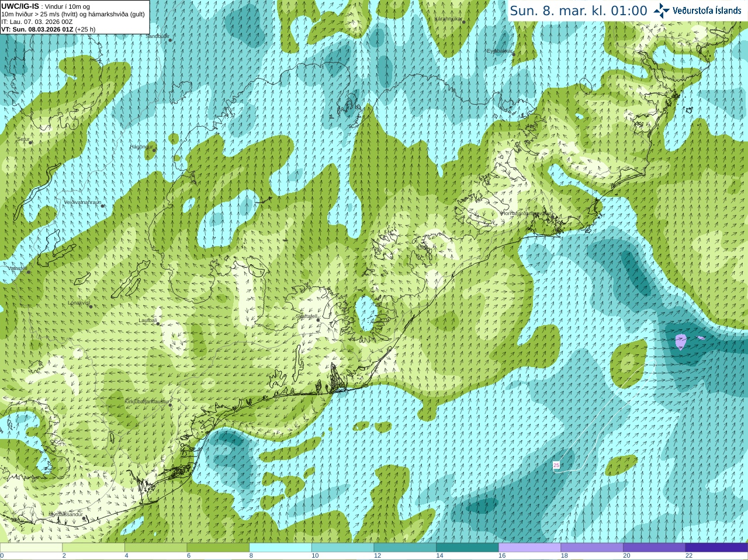Click the 10–12 m/s legend swatch

pyautogui.click(x=342, y=548)
